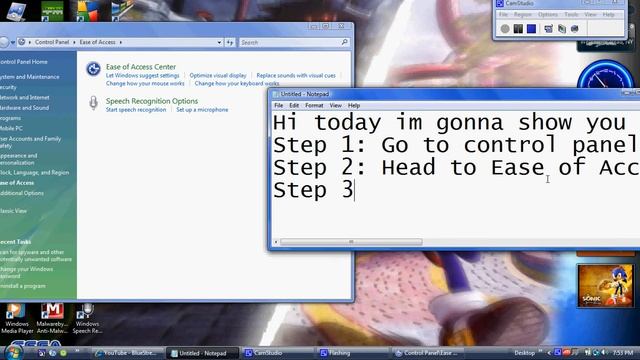This screenshot has height=360, width=640.
Task: Select Clock, Language, and Region in sidebar
Action: tap(34, 173)
